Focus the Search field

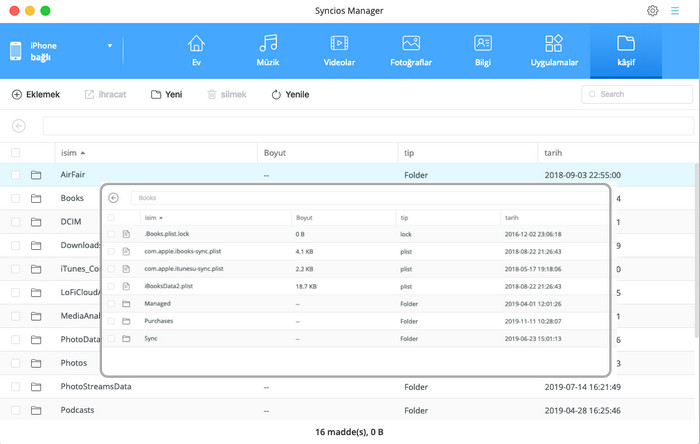637,94
